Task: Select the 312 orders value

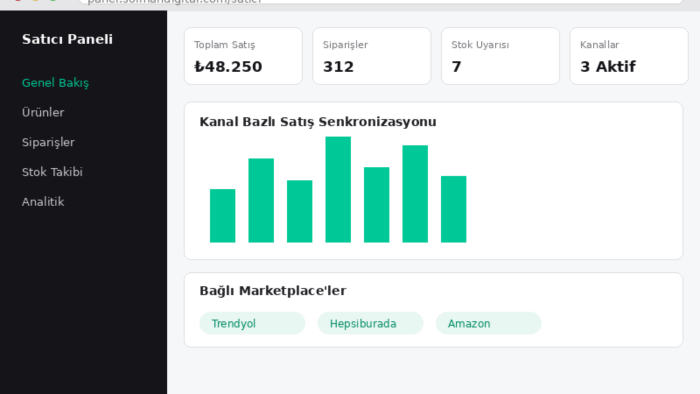Action: point(338,66)
